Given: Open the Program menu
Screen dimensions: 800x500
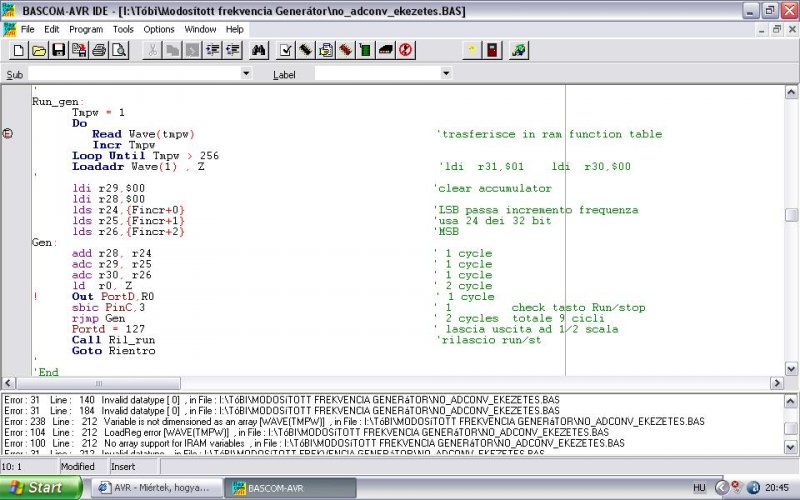Looking at the screenshot, I should [x=86, y=29].
